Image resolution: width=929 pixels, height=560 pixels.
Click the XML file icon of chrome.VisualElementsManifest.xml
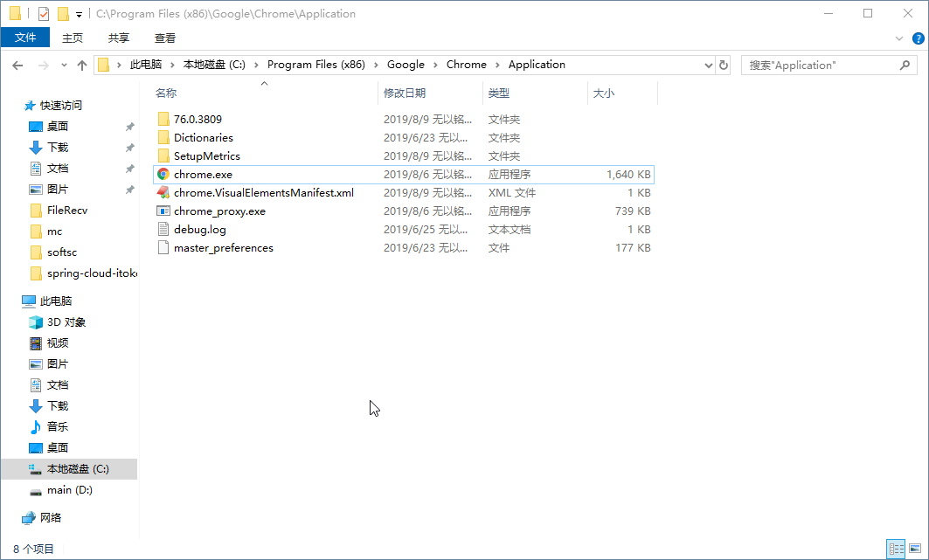(x=163, y=192)
